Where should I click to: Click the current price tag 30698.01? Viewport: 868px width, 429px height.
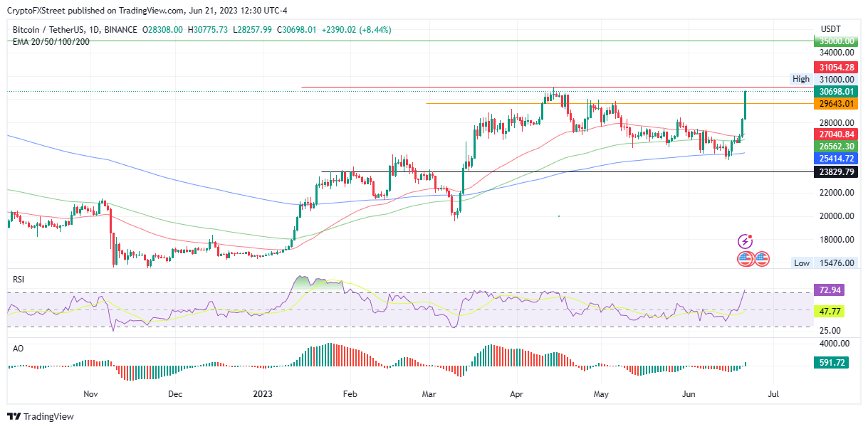(x=835, y=91)
